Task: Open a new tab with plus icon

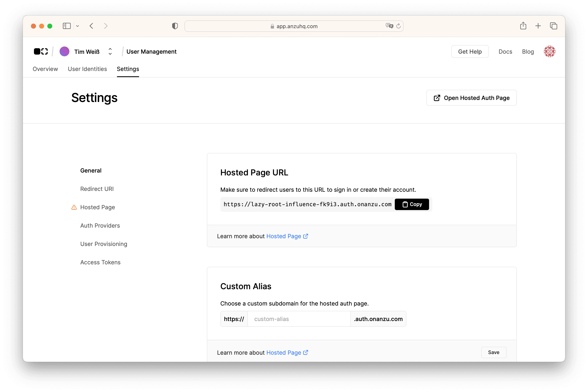Action: [538, 26]
